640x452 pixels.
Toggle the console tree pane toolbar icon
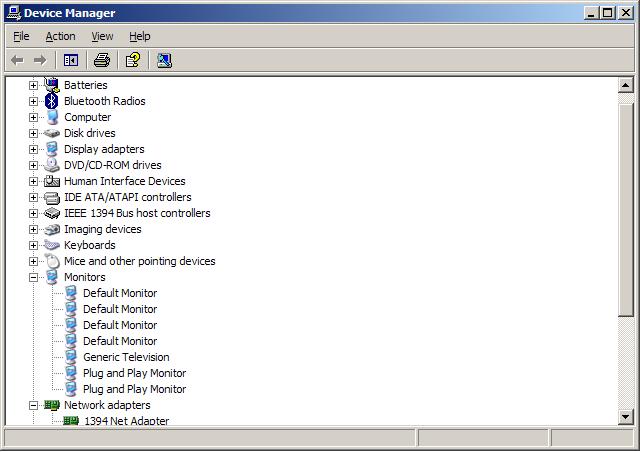(71, 60)
